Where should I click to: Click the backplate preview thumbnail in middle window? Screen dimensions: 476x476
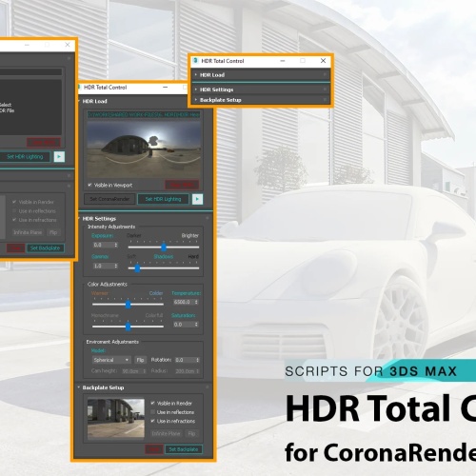116,419
